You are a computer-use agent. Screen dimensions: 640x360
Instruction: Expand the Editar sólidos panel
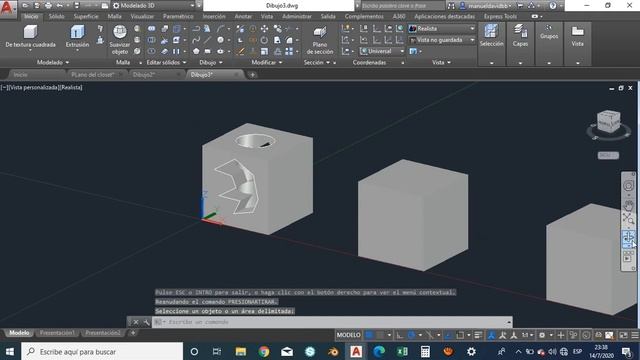166,62
